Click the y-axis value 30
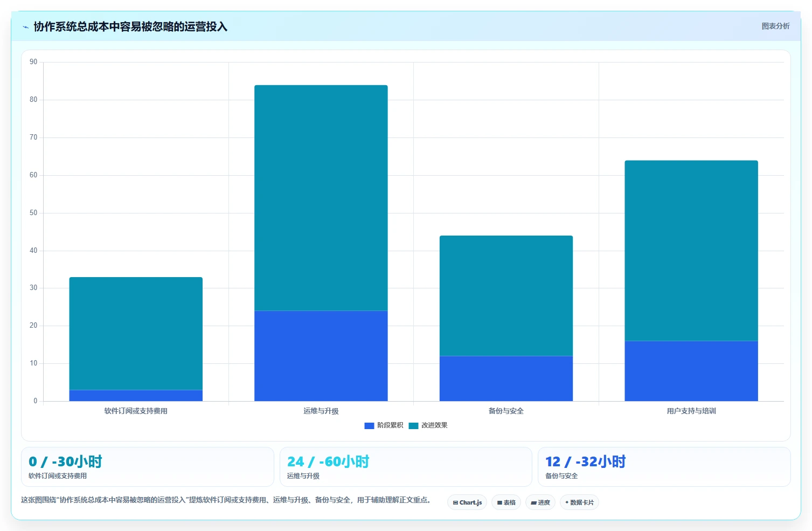This screenshot has width=812, height=531. [x=33, y=288]
